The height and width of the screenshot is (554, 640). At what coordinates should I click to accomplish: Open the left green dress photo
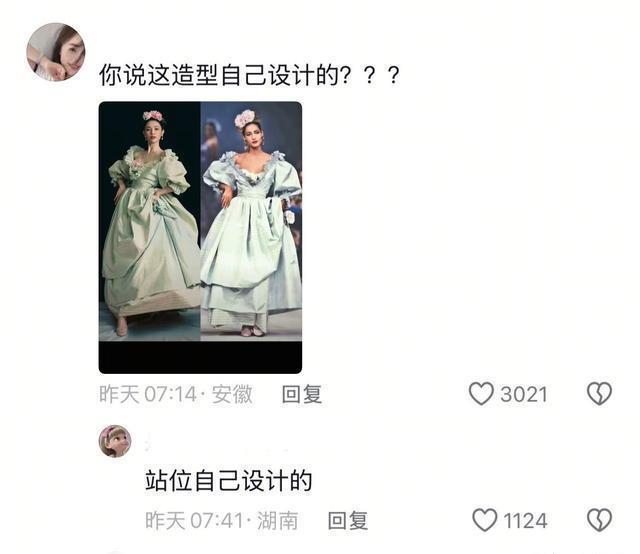coord(150,221)
